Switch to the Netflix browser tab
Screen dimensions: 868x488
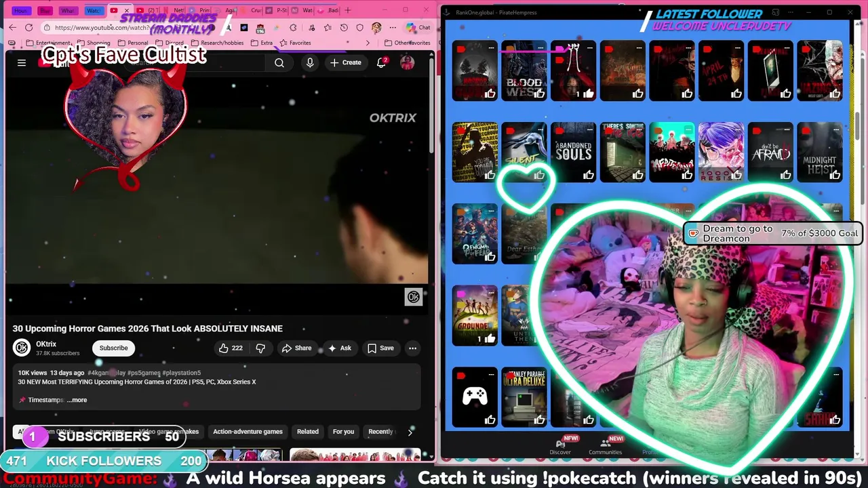pyautogui.click(x=176, y=10)
